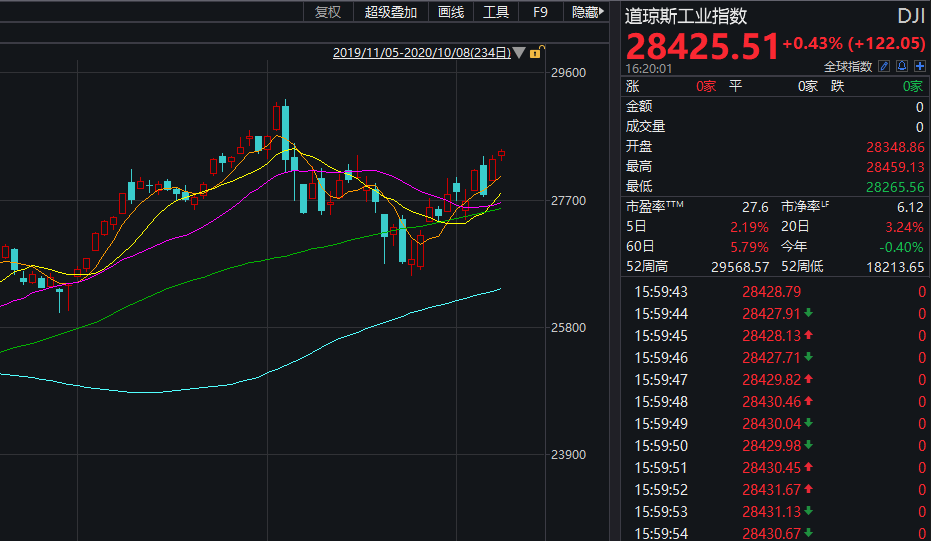Click the 27700 price axis label
Screen dimensions: 931x541
point(568,201)
